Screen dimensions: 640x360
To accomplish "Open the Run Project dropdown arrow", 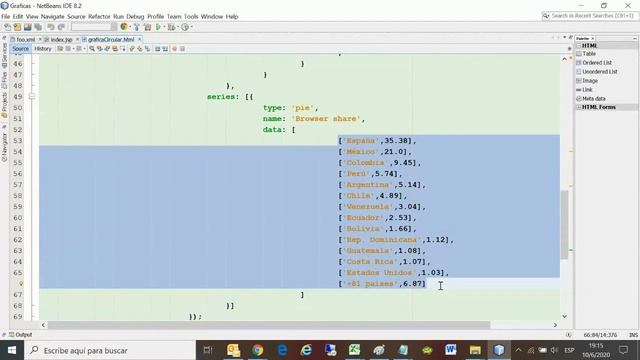I will coord(164,27).
